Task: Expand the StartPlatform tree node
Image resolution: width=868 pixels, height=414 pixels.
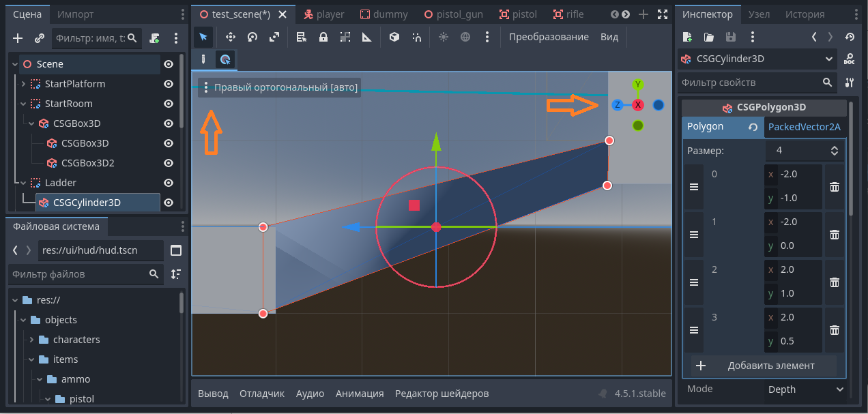Action: [x=23, y=84]
